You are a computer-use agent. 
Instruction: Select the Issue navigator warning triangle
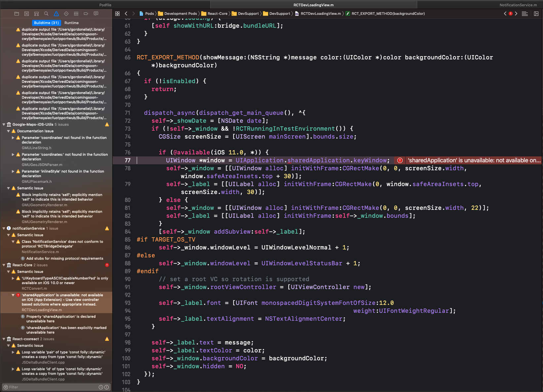56,14
